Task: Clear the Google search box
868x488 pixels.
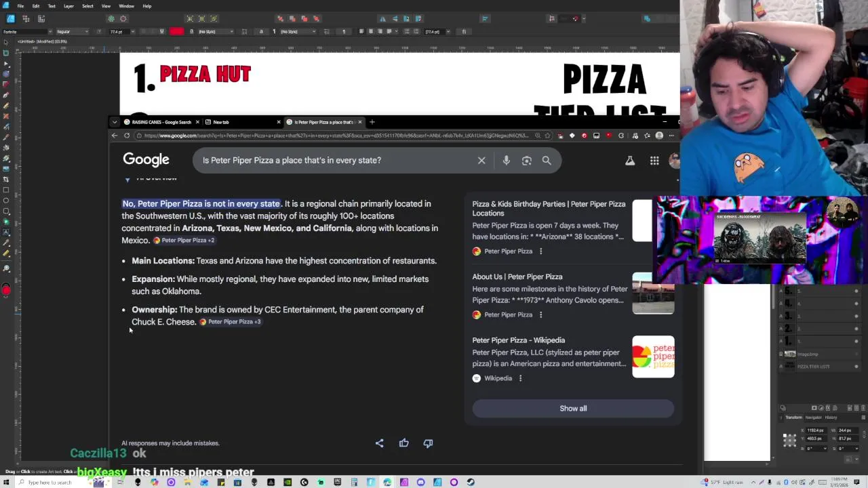Action: click(x=481, y=161)
